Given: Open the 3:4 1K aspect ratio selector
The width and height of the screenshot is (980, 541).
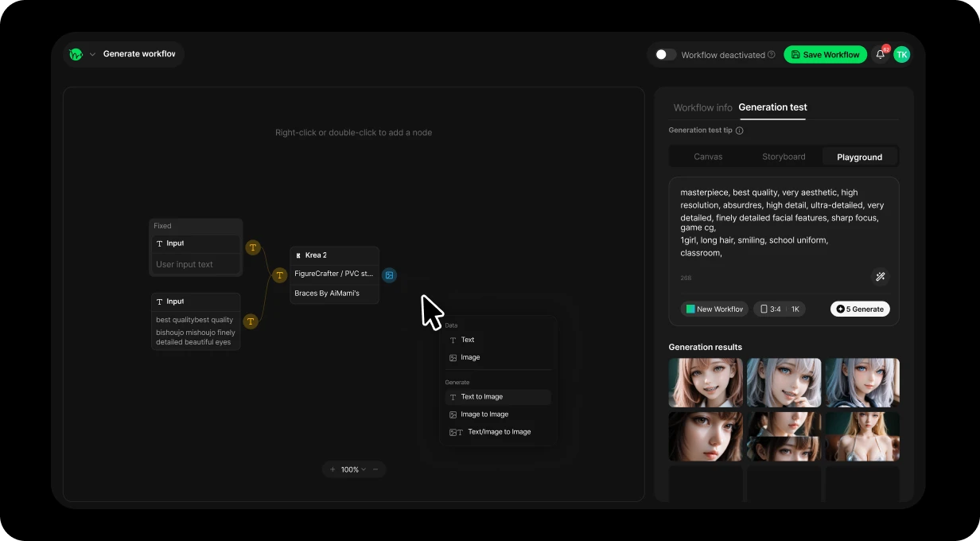Looking at the screenshot, I should pos(780,309).
